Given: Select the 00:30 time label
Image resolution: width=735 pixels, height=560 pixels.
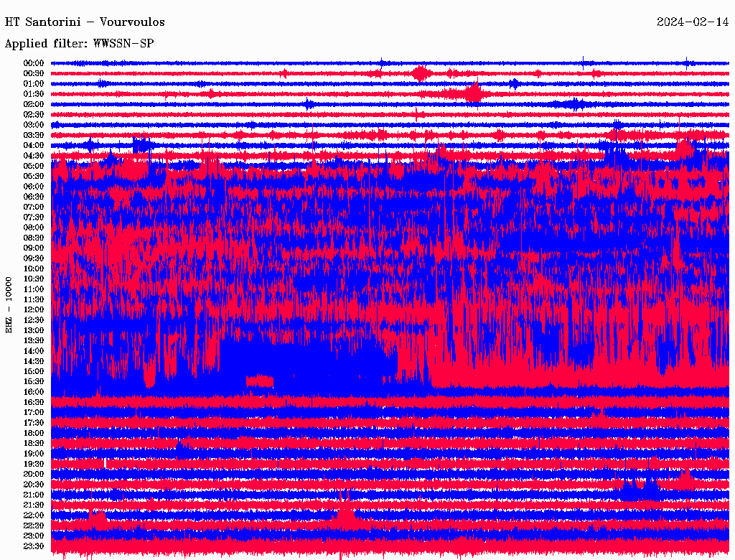Looking at the screenshot, I should [x=34, y=74].
